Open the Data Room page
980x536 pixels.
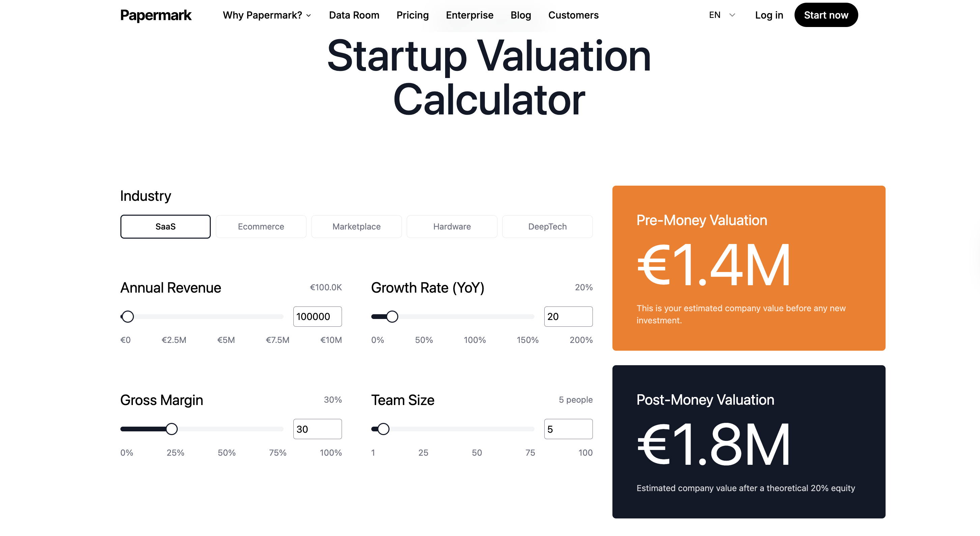pos(354,15)
